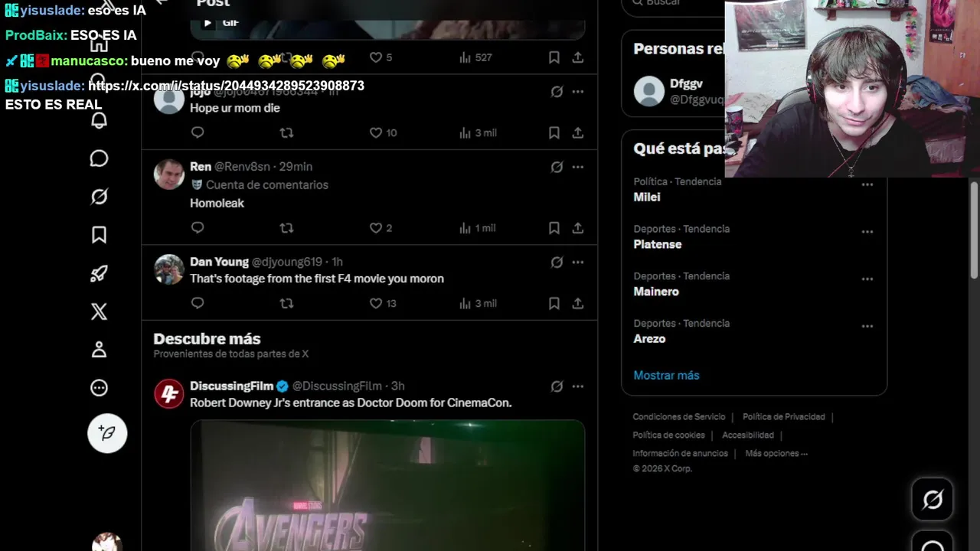Ask Grok about DiscussingFilm post
The height and width of the screenshot is (551, 980).
pos(557,386)
